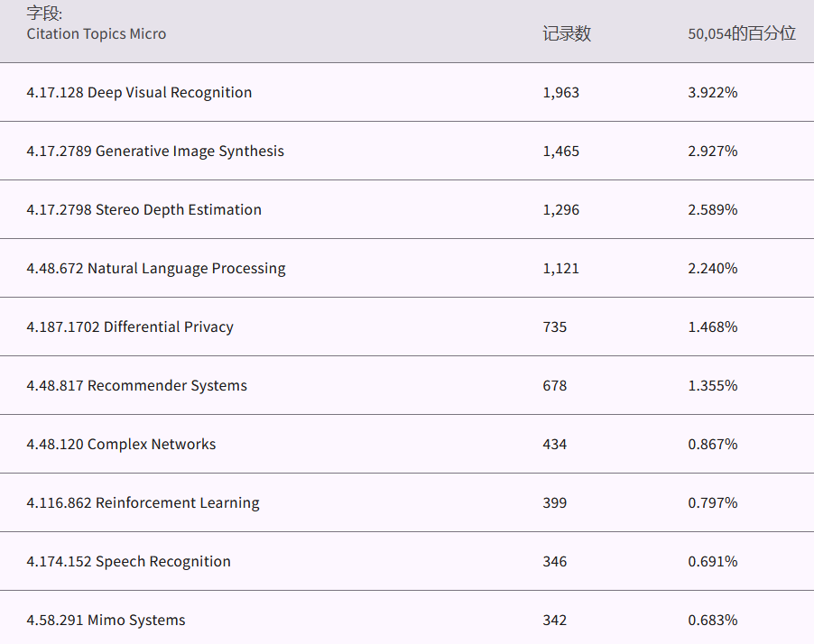The height and width of the screenshot is (644, 814).
Task: Click the Speech Recognition topic name
Action: (x=128, y=561)
